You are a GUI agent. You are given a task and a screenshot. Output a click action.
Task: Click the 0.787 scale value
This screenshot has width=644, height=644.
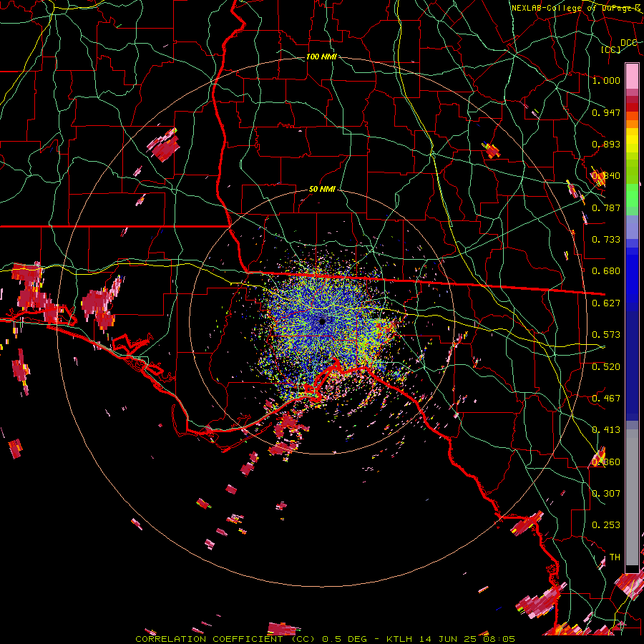606,208
